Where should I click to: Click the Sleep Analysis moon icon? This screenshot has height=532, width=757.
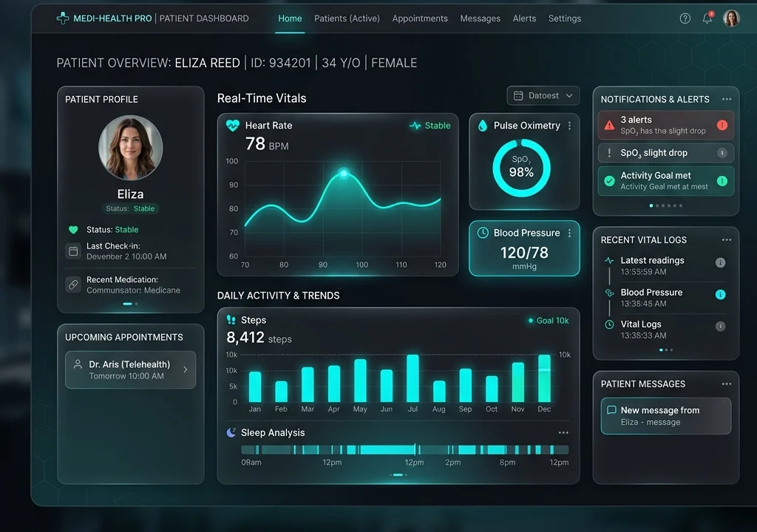coord(231,432)
